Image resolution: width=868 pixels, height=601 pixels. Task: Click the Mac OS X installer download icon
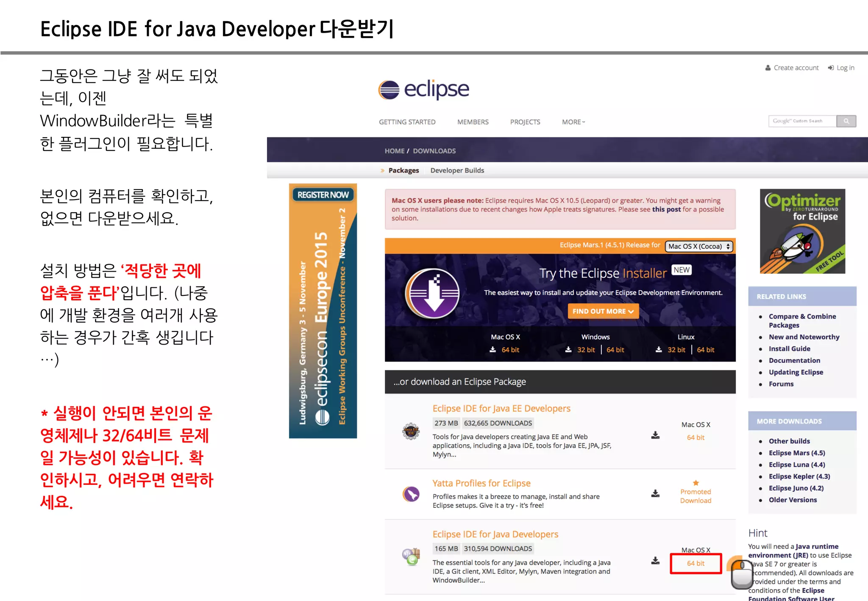tap(493, 350)
